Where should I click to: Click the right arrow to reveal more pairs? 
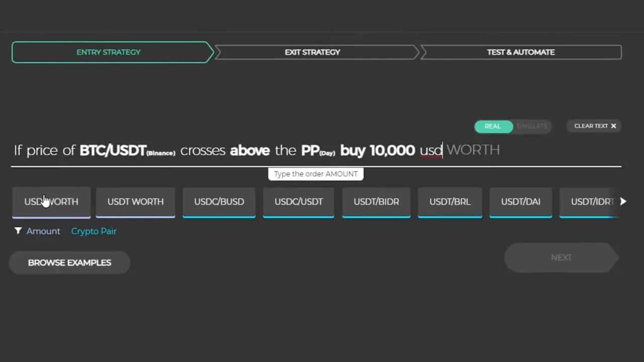coord(623,201)
